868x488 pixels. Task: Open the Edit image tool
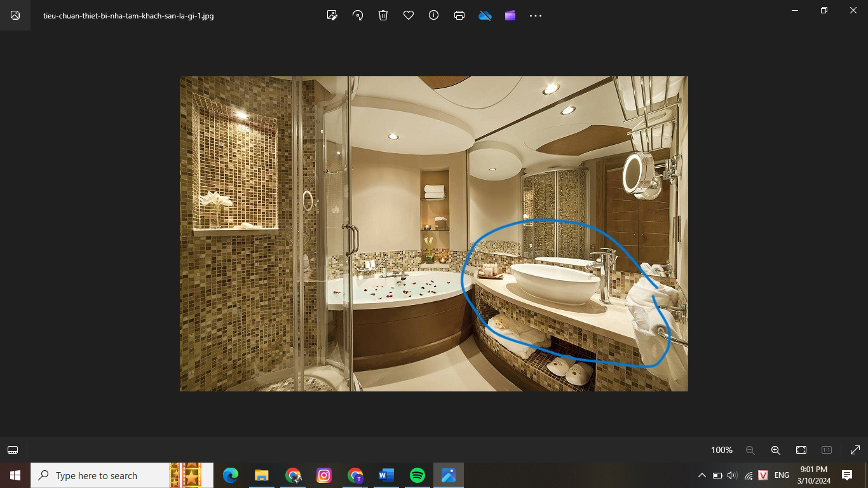pyautogui.click(x=332, y=15)
